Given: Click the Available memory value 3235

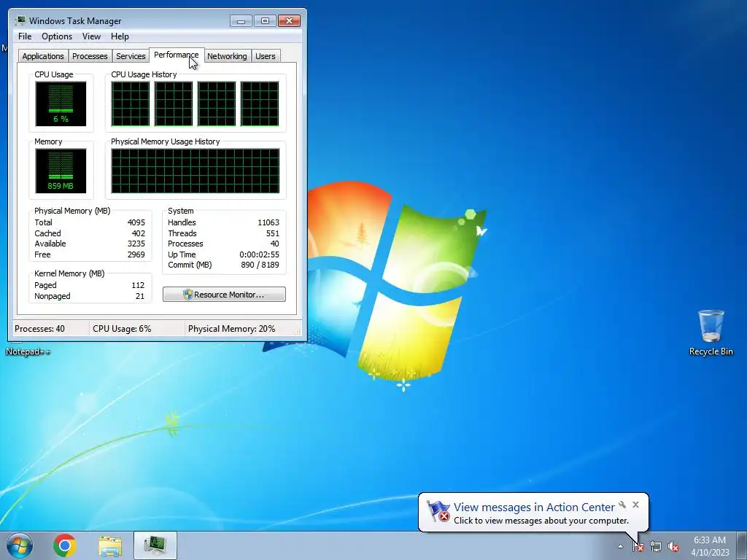Looking at the screenshot, I should pos(136,244).
